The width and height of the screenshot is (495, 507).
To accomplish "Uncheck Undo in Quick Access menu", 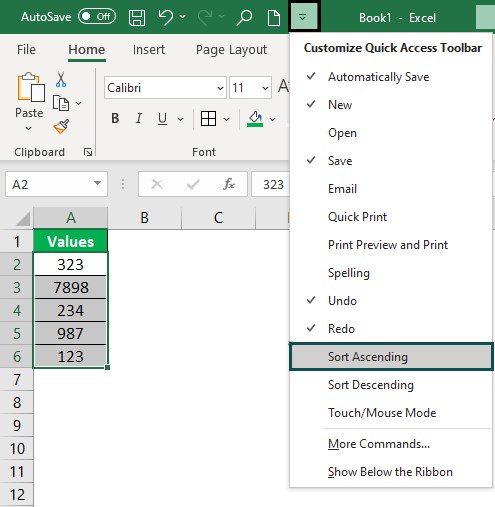I will [391, 301].
